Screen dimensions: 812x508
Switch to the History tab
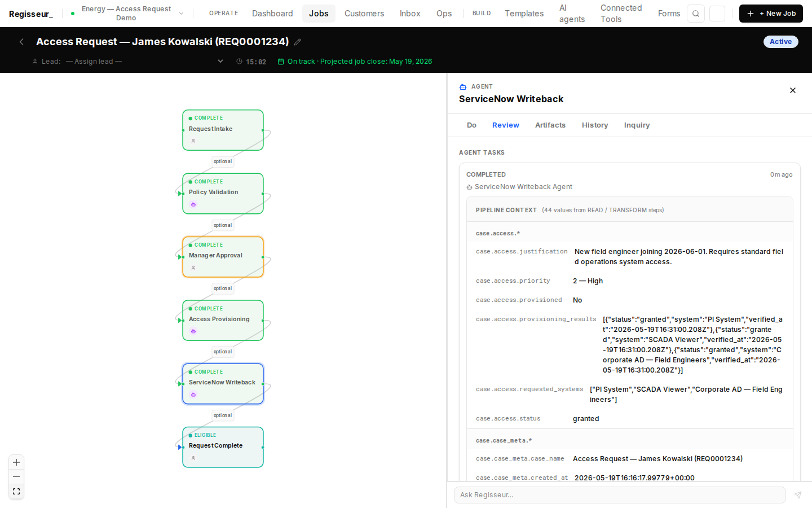click(x=595, y=125)
